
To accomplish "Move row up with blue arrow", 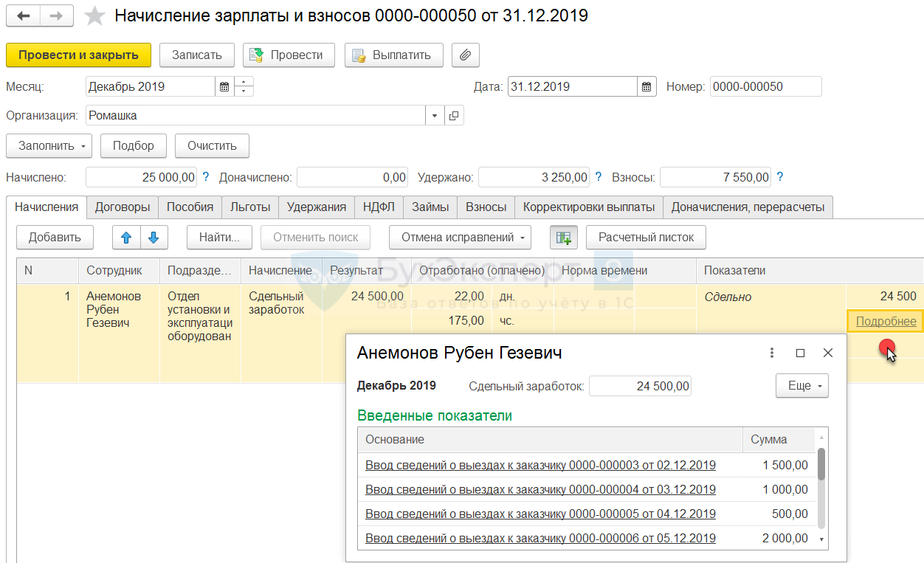I will click(x=126, y=238).
